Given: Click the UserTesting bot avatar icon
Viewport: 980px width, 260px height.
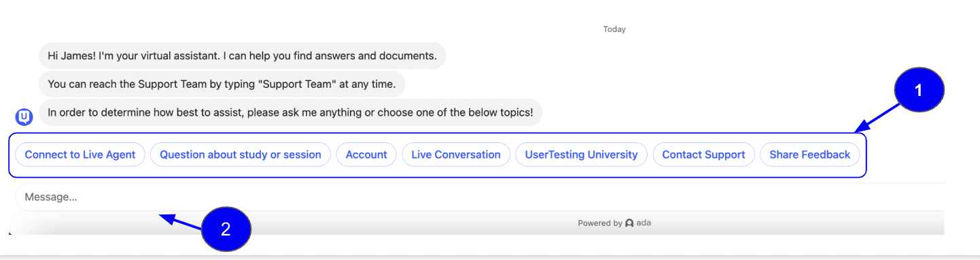Looking at the screenshot, I should pyautogui.click(x=24, y=117).
